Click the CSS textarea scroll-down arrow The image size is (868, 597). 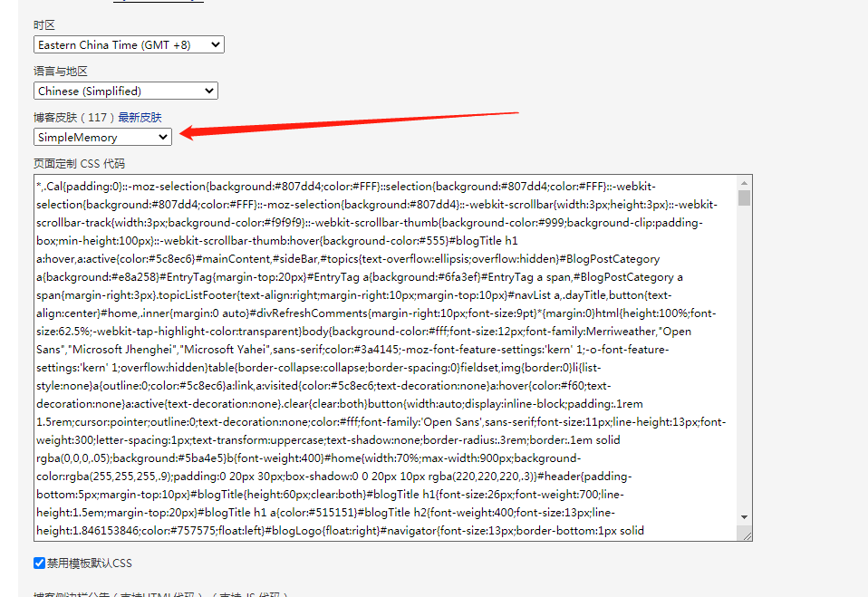tap(744, 517)
